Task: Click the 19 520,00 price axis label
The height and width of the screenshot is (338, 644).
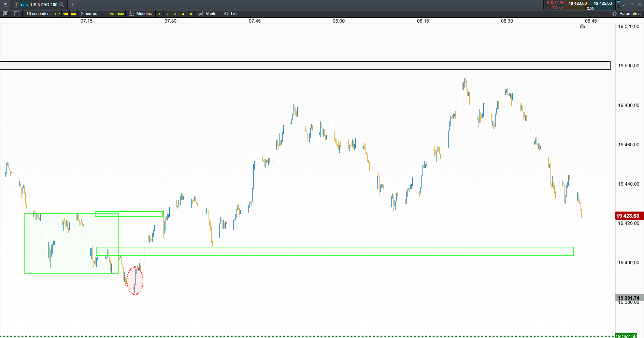Action: click(629, 26)
